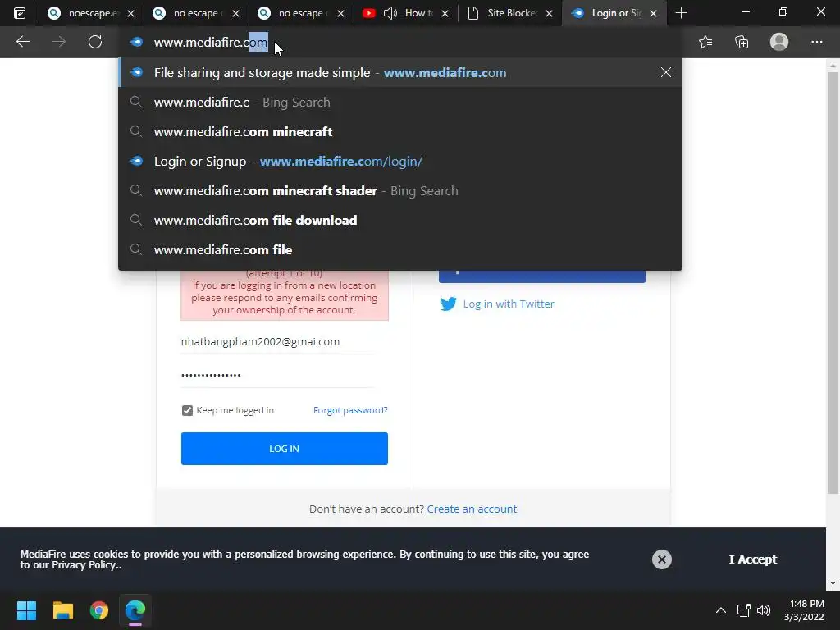
Task: Click the address bar URL text
Action: click(x=211, y=43)
